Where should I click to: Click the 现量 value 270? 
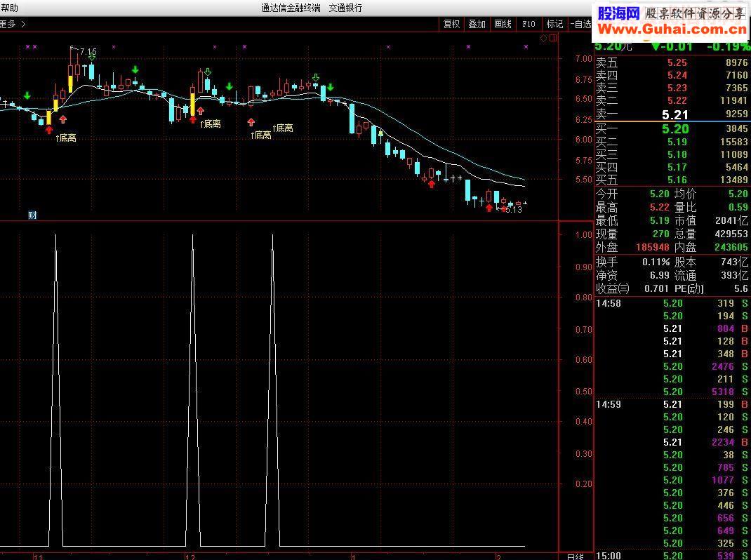click(x=661, y=234)
